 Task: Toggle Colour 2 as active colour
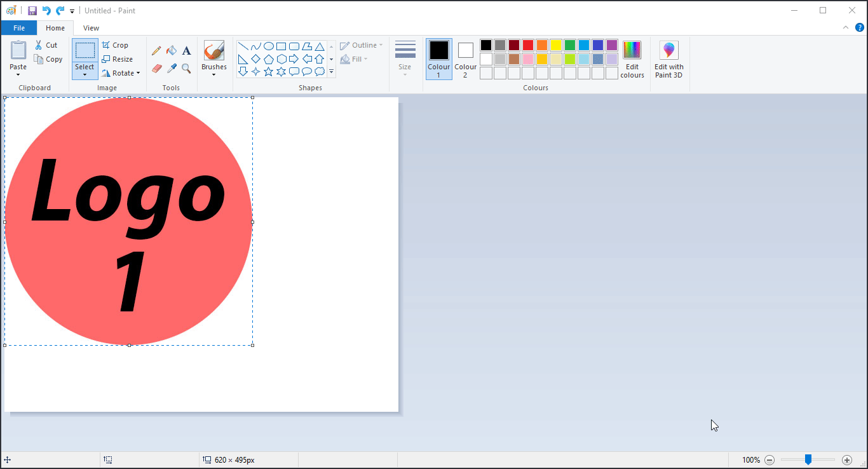(x=465, y=60)
